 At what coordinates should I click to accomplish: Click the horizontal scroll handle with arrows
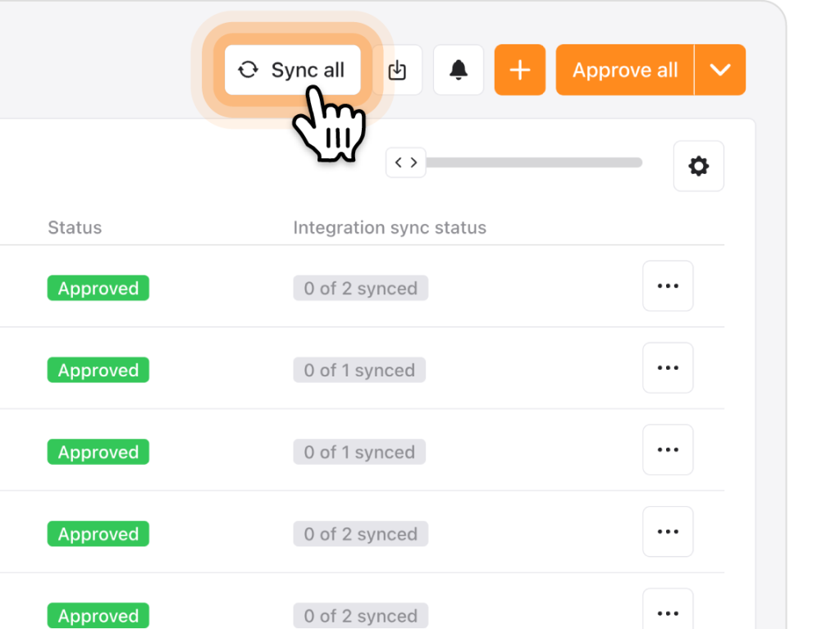(x=406, y=162)
